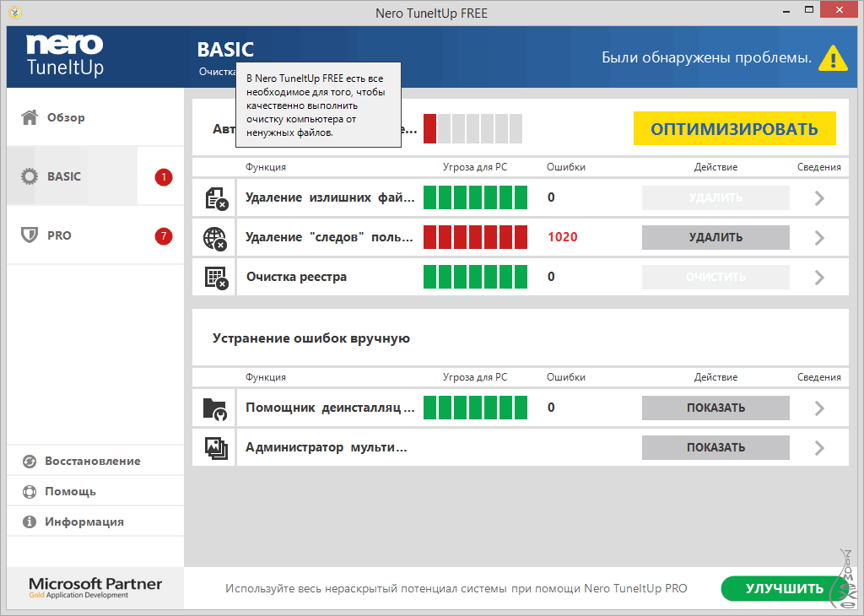The height and width of the screenshot is (616, 864).
Task: Click the Удаление следов поль… function name
Action: (x=329, y=237)
